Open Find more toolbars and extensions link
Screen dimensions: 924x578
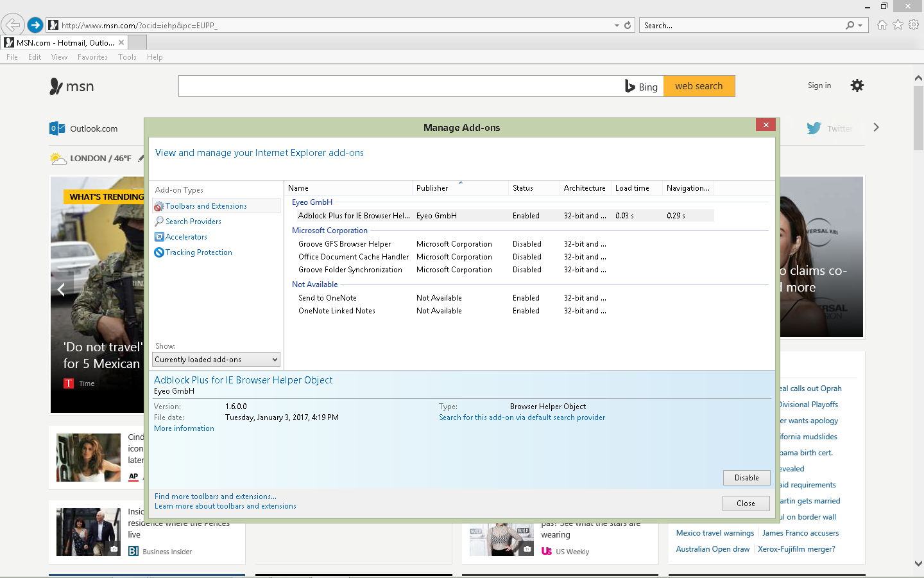214,496
